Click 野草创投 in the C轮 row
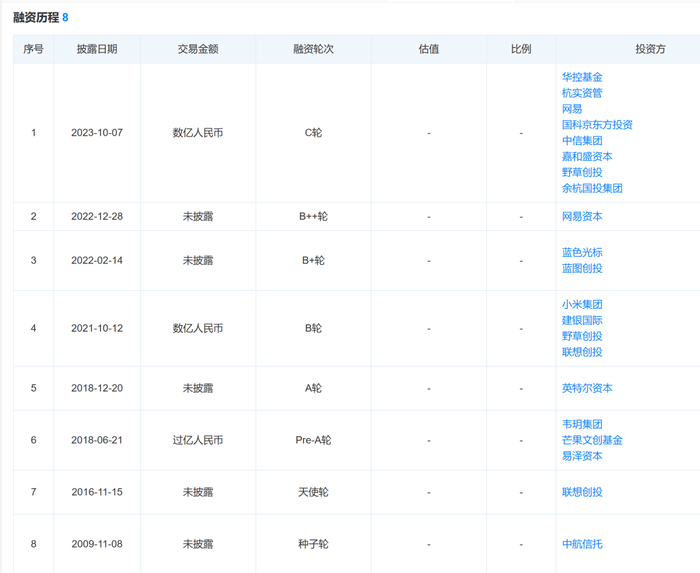The image size is (700, 573). pos(582,172)
